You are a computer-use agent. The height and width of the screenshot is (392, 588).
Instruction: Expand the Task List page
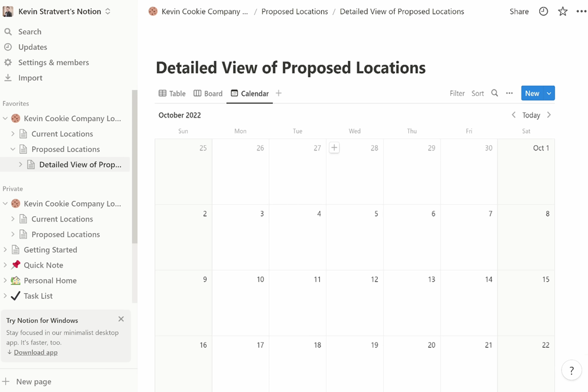(x=5, y=296)
